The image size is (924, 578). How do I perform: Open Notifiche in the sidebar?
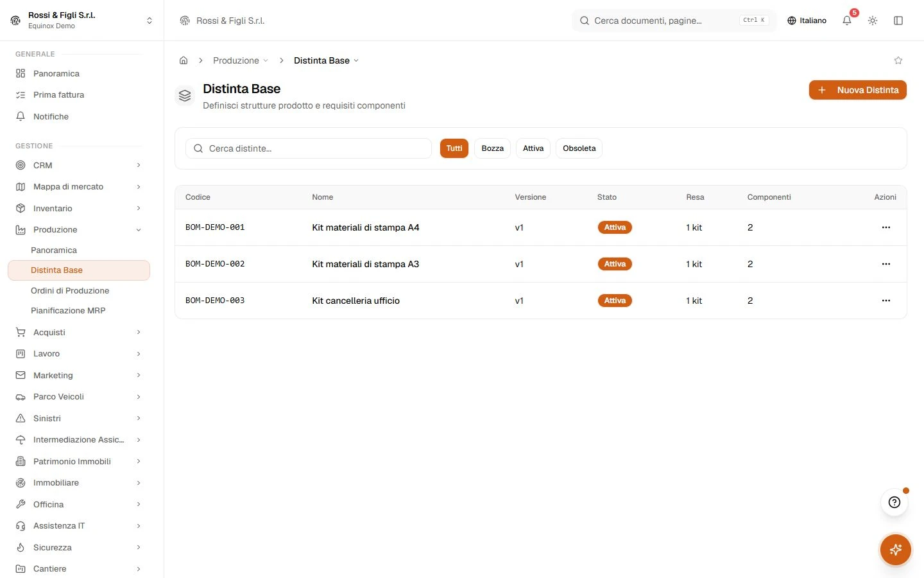pyautogui.click(x=78, y=116)
